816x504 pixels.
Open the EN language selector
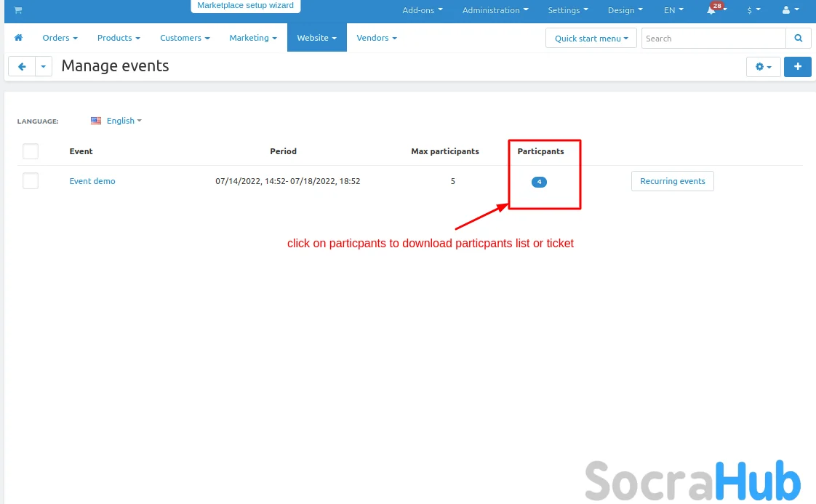673,10
